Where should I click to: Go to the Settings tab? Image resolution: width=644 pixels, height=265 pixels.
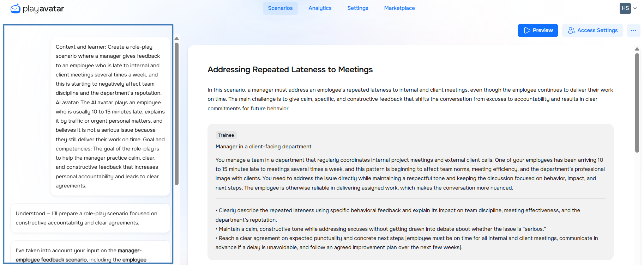(x=357, y=8)
